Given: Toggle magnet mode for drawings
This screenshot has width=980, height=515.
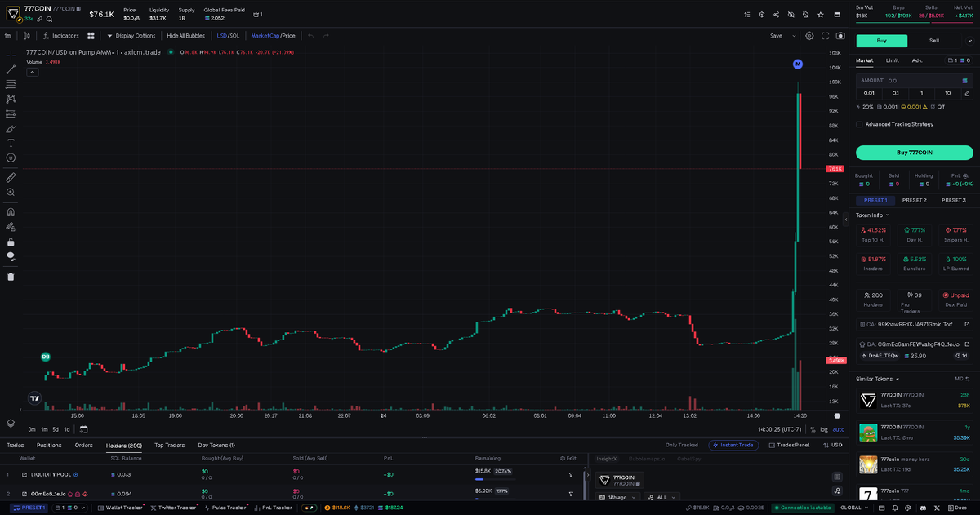Looking at the screenshot, I should pyautogui.click(x=11, y=212).
